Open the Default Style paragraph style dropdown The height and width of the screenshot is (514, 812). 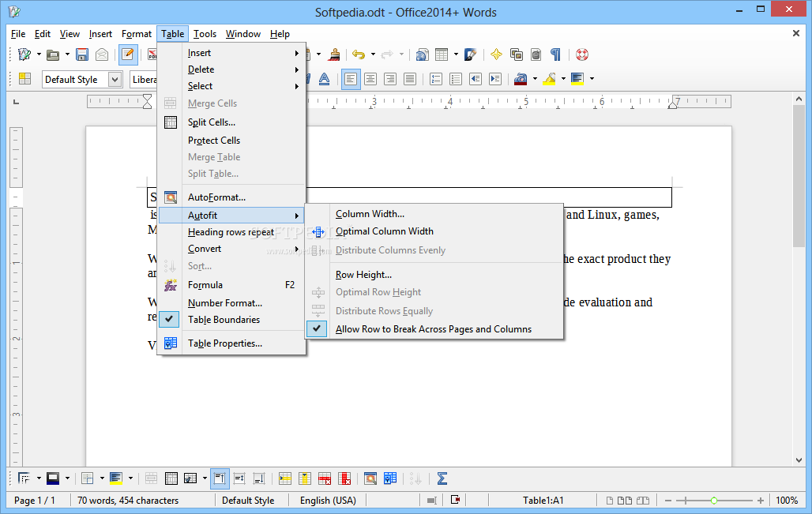click(115, 79)
